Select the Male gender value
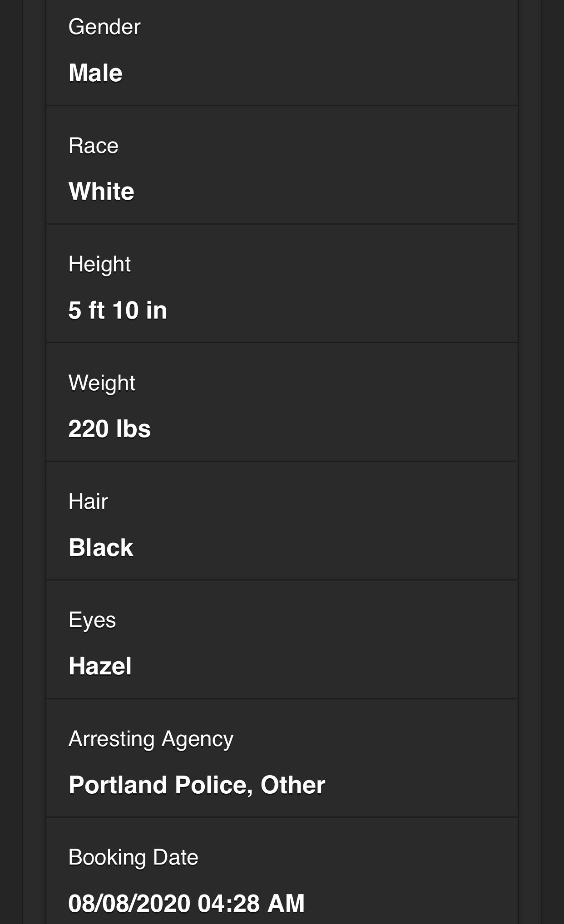Viewport: 564px width, 924px height. point(95,73)
